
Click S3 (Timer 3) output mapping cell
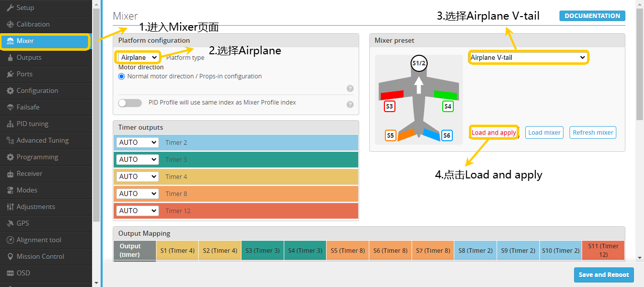pyautogui.click(x=263, y=251)
